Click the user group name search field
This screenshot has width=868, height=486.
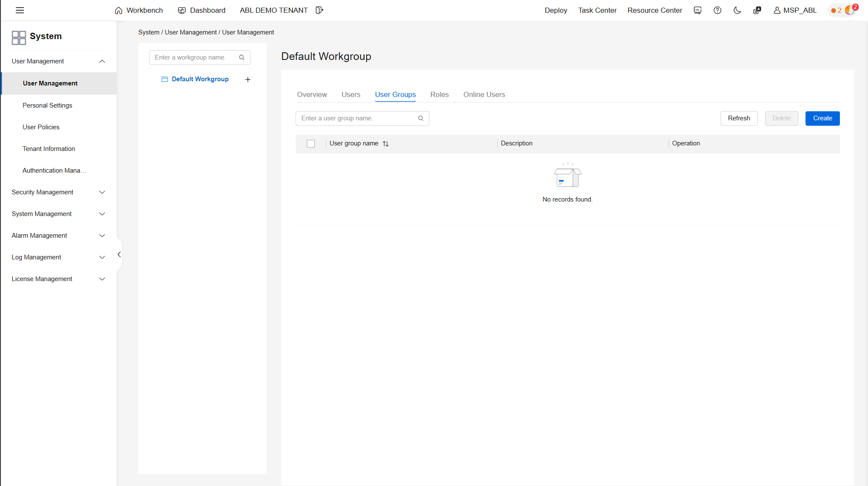pyautogui.click(x=357, y=118)
